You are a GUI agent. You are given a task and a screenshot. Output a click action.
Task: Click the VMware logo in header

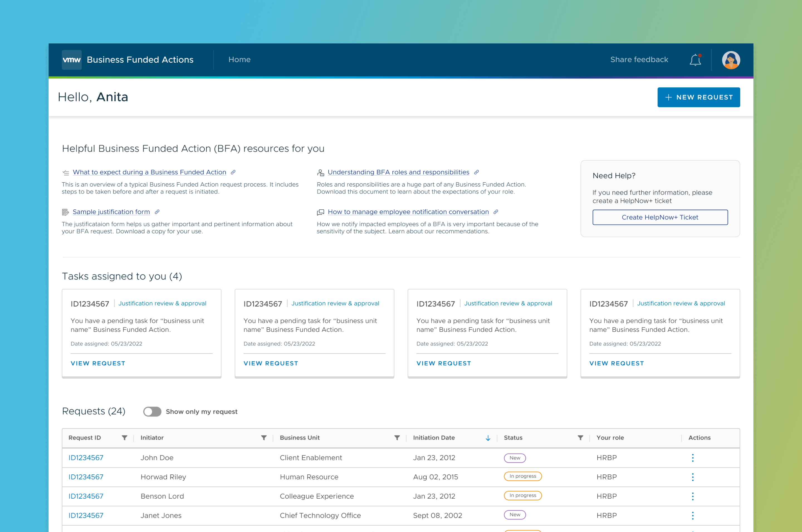click(x=72, y=60)
